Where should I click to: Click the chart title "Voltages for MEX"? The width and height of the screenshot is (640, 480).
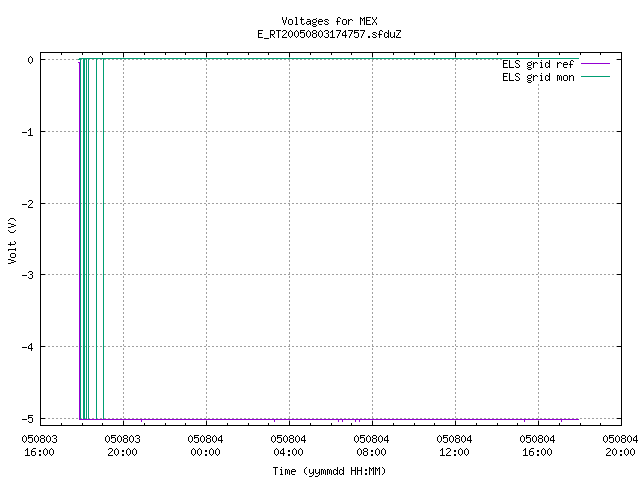[329, 21]
